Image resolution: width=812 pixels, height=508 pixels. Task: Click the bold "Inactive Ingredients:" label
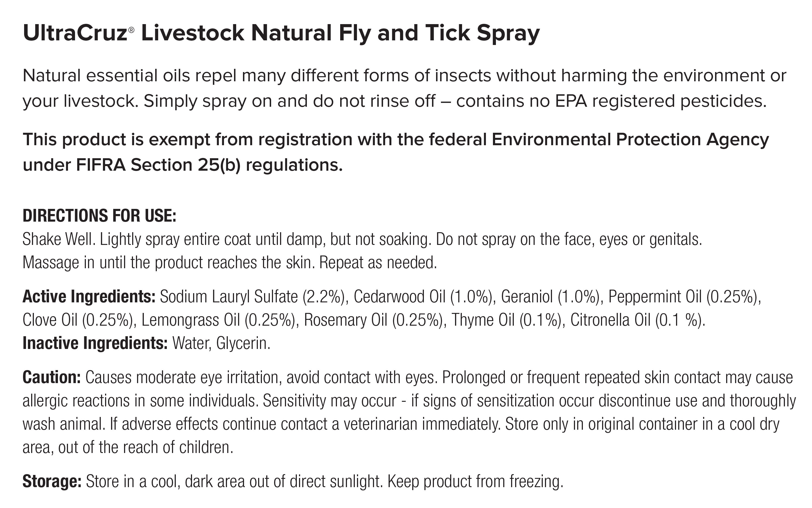[x=95, y=343]
